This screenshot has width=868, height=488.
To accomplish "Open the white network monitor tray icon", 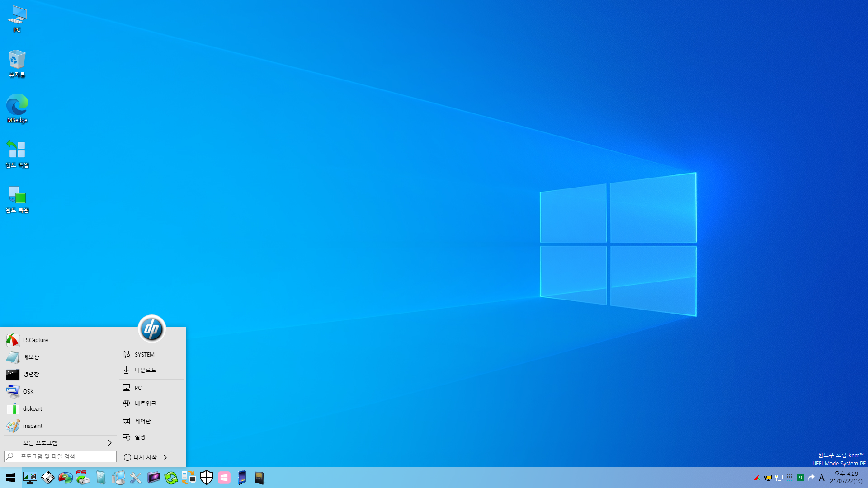I will 778,478.
